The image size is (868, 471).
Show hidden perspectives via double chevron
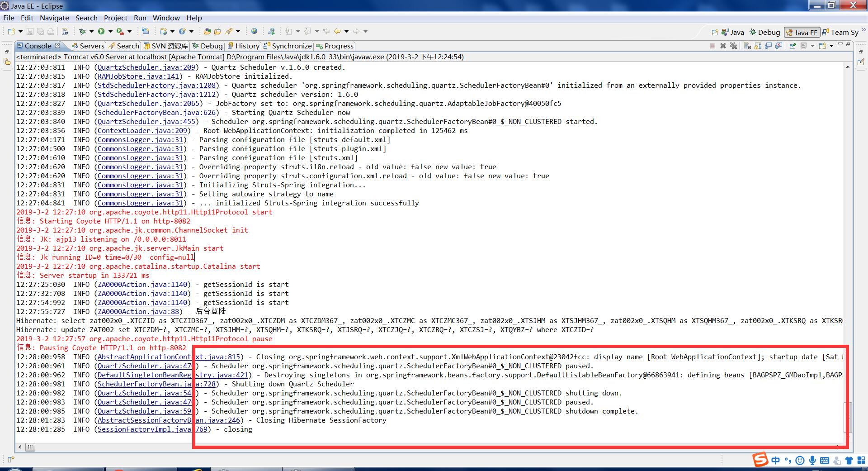[863, 30]
